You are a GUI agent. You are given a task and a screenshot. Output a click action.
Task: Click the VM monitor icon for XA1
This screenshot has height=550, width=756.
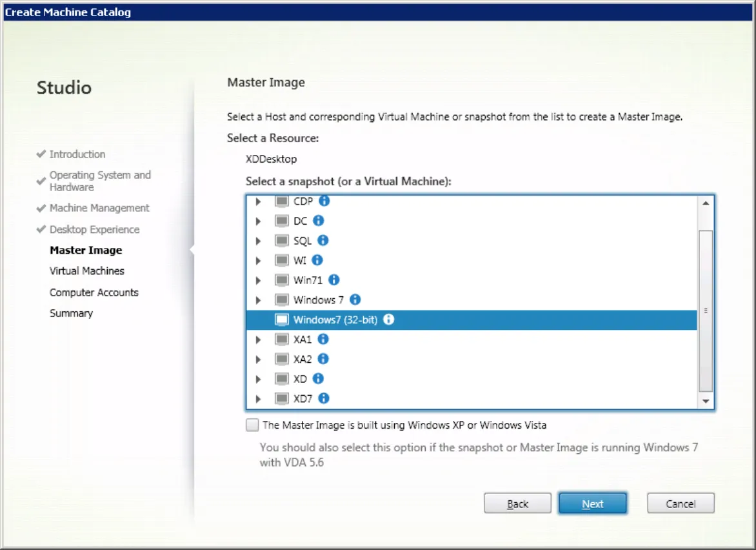pyautogui.click(x=282, y=339)
